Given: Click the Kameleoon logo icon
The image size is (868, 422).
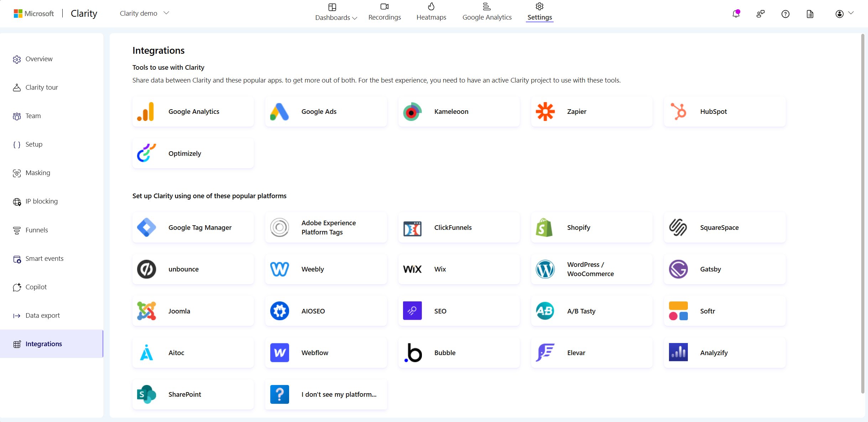Looking at the screenshot, I should click(412, 111).
